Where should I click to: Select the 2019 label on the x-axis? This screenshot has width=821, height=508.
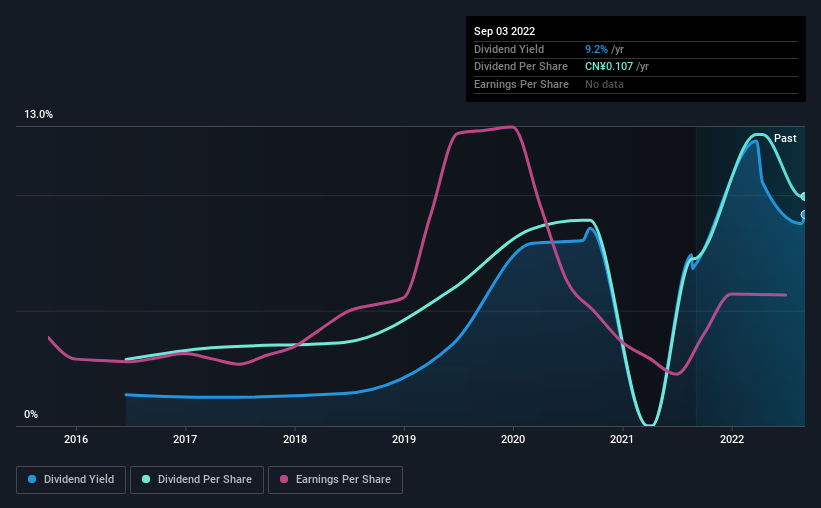[x=404, y=439]
